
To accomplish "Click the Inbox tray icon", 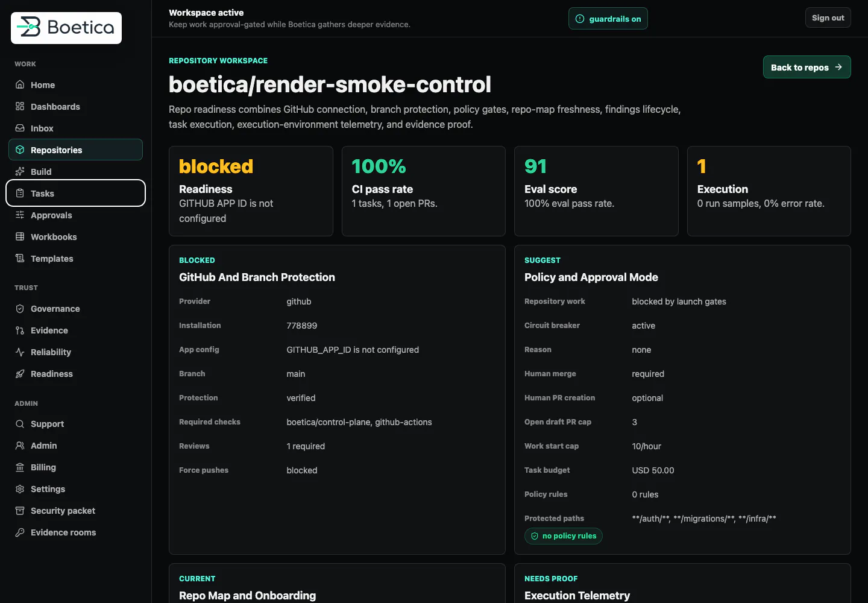I will (x=20, y=128).
